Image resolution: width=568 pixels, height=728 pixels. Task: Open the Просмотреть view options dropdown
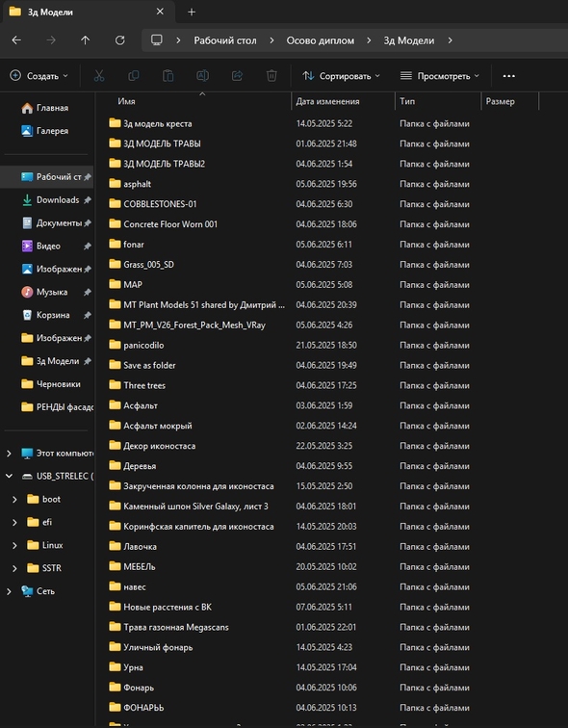click(x=439, y=76)
